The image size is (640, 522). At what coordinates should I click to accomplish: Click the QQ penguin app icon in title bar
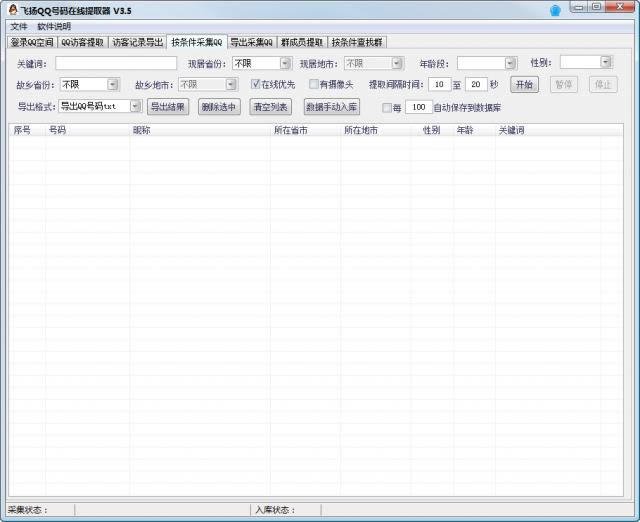point(12,9)
